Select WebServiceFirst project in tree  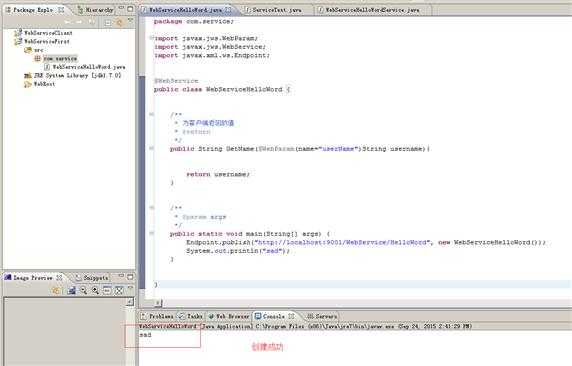point(47,41)
